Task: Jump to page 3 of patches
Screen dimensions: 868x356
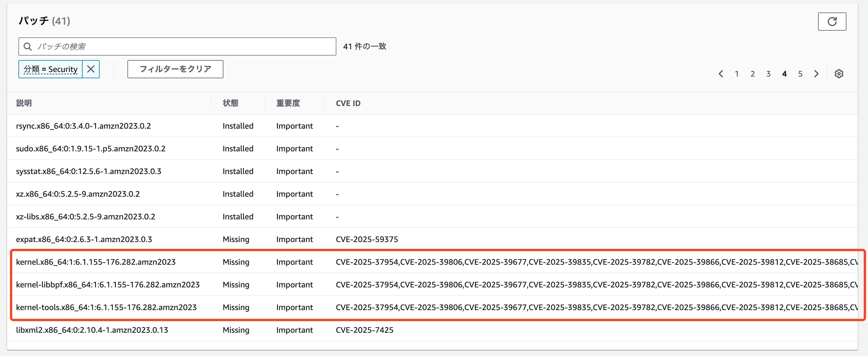Action: 768,74
